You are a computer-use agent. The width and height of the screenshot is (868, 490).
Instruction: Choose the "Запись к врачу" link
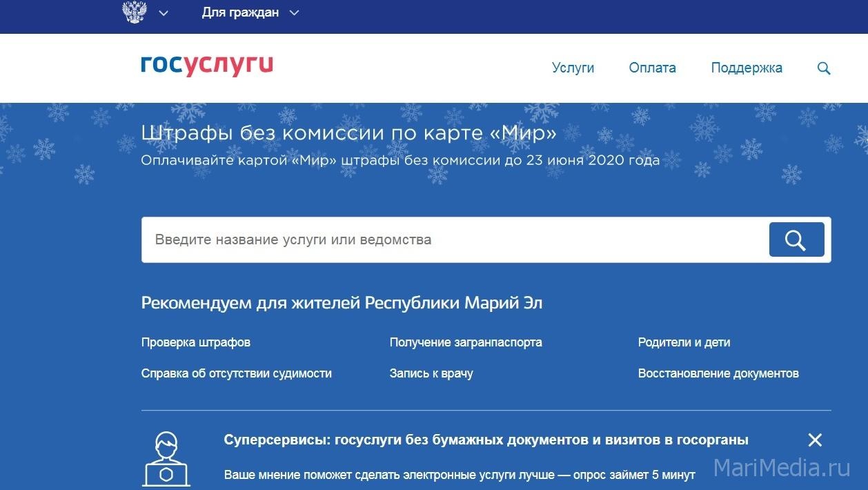[x=431, y=373]
